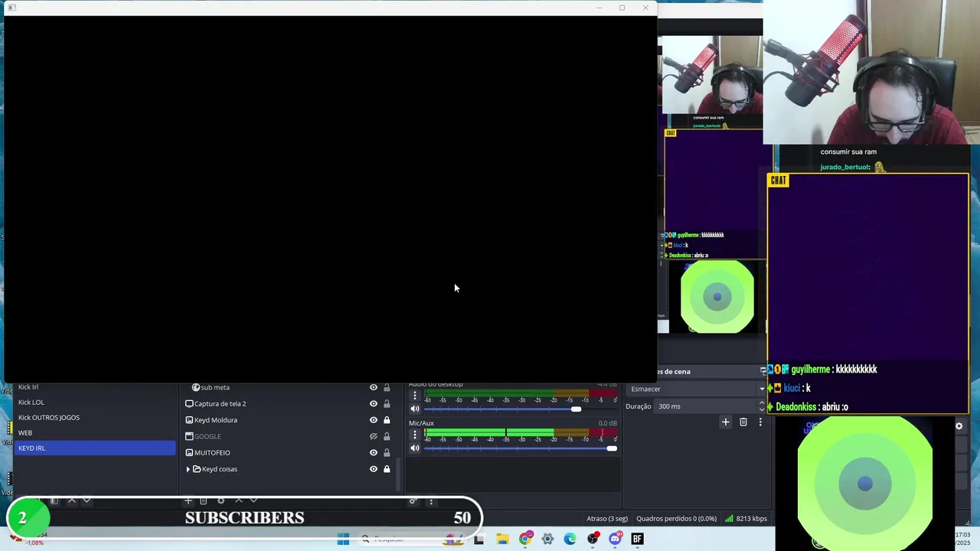The height and width of the screenshot is (551, 980).
Task: Open audio mixer panel three-dot menu
Action: click(431, 501)
